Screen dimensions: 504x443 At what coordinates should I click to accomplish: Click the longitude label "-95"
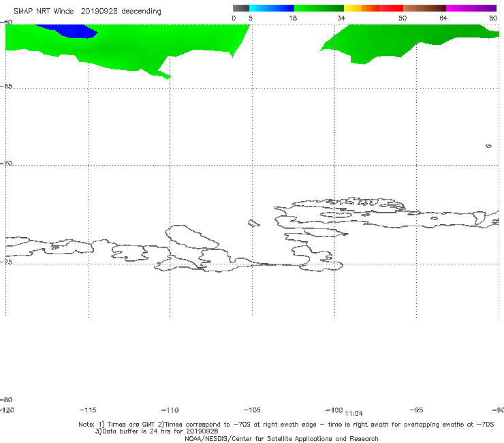pos(417,410)
